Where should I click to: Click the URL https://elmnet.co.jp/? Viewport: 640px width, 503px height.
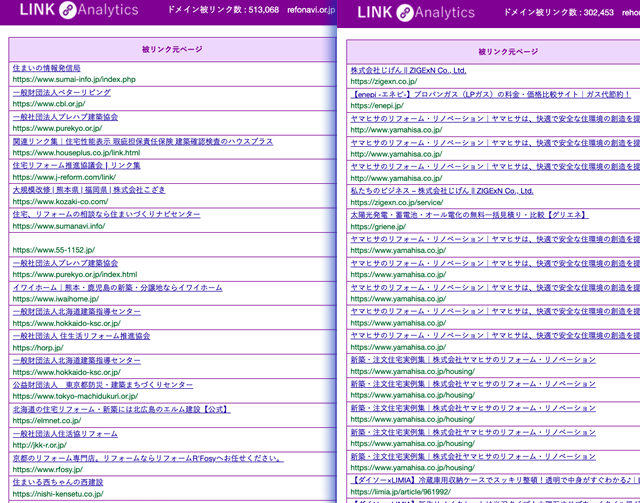tap(47, 421)
